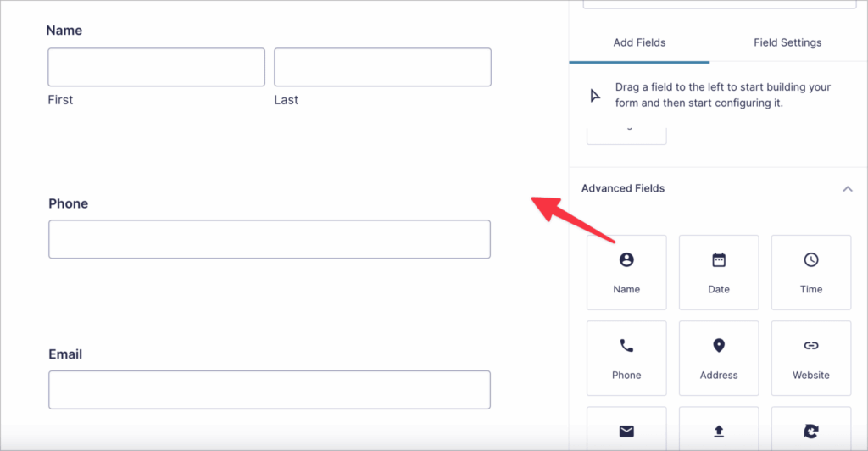
Task: Focus the Phone input field
Action: (270, 239)
